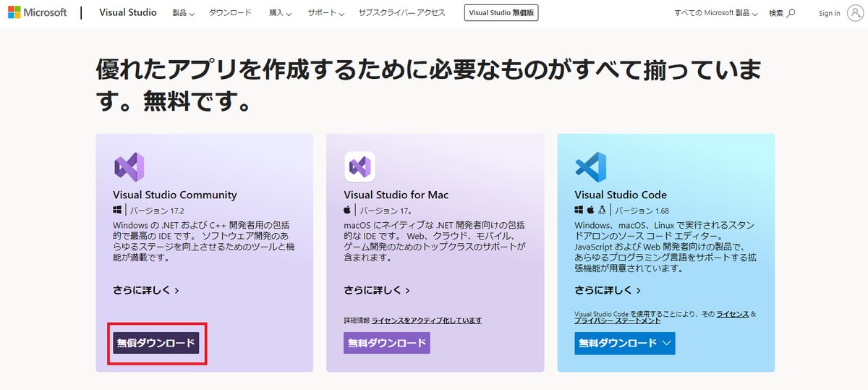Image resolution: width=868 pixels, height=390 pixels.
Task: Click the Sign in avatar icon
Action: pos(855,13)
